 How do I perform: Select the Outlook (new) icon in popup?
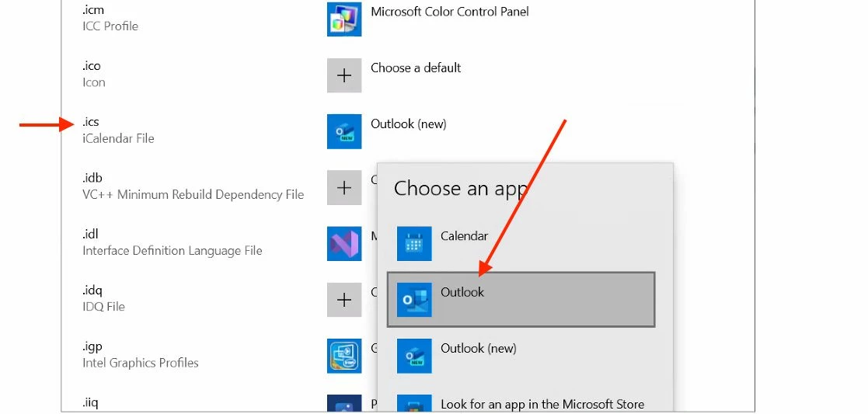click(414, 356)
